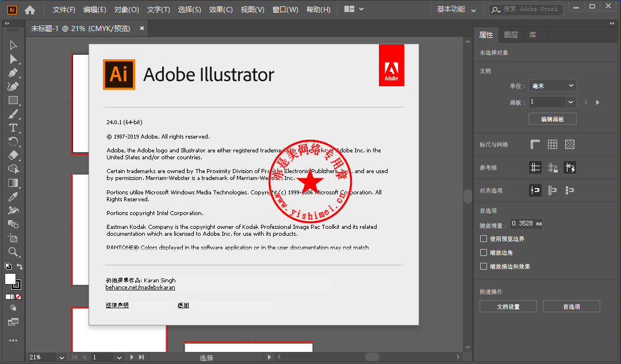This screenshot has width=621, height=364.
Task: Toggle lock guides icon
Action: pos(553,167)
